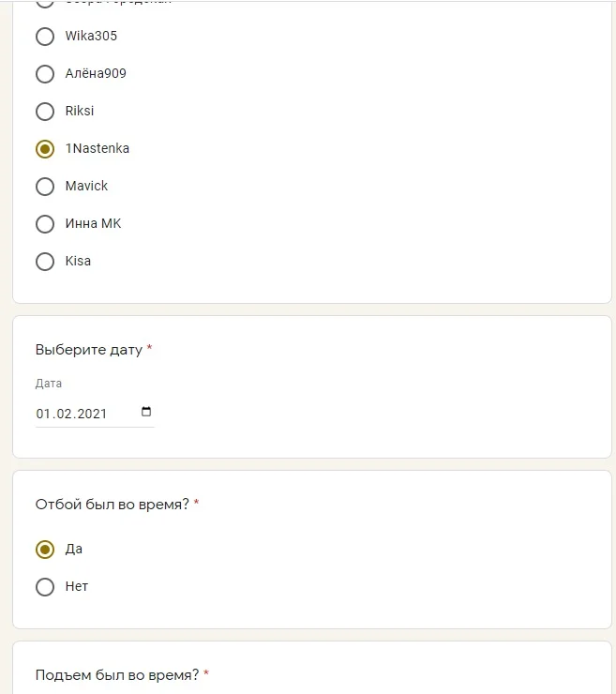Open the calendar picker icon in date field
Screen dimensions: 616x694
click(145, 412)
